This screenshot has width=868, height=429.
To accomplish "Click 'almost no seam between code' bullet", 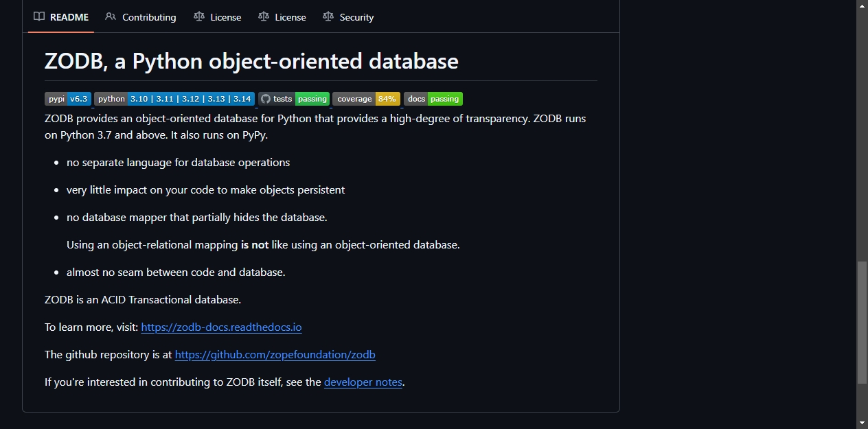I will coord(176,273).
